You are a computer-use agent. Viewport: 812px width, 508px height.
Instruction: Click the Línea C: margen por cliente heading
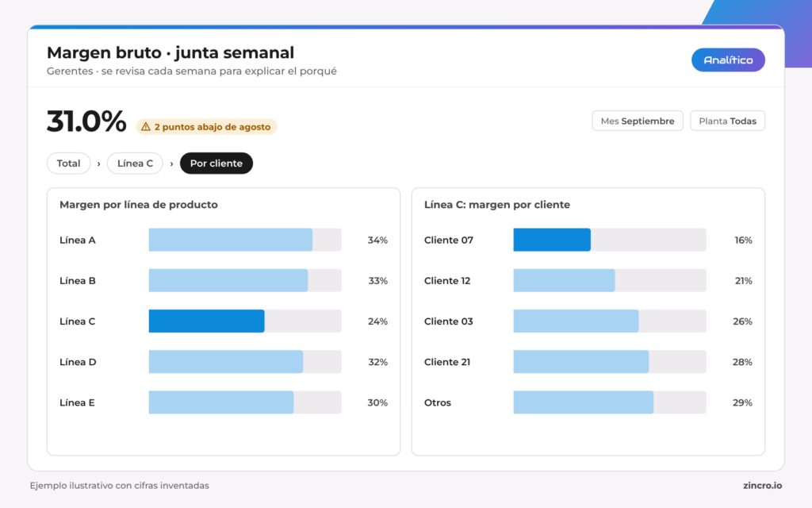tap(496, 205)
